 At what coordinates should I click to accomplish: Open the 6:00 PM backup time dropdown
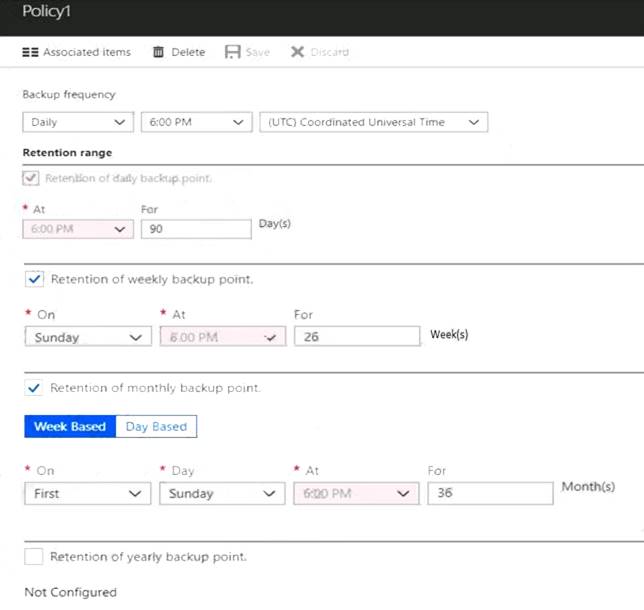tap(196, 122)
